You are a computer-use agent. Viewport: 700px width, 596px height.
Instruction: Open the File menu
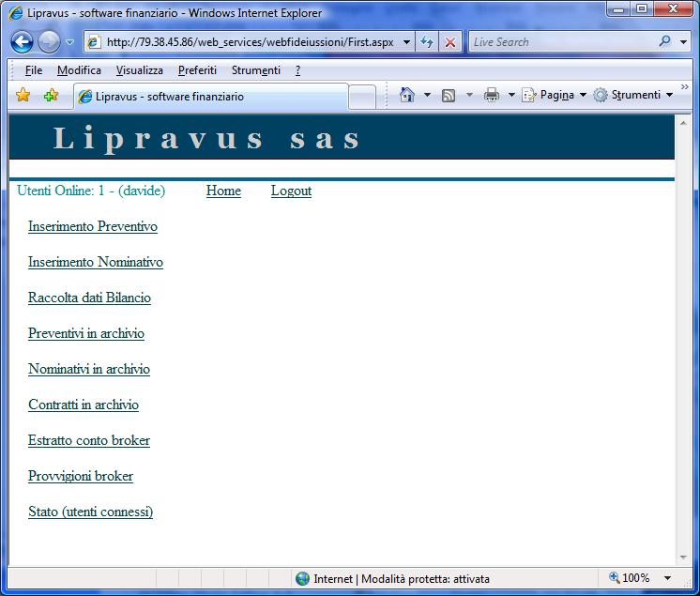[x=34, y=70]
